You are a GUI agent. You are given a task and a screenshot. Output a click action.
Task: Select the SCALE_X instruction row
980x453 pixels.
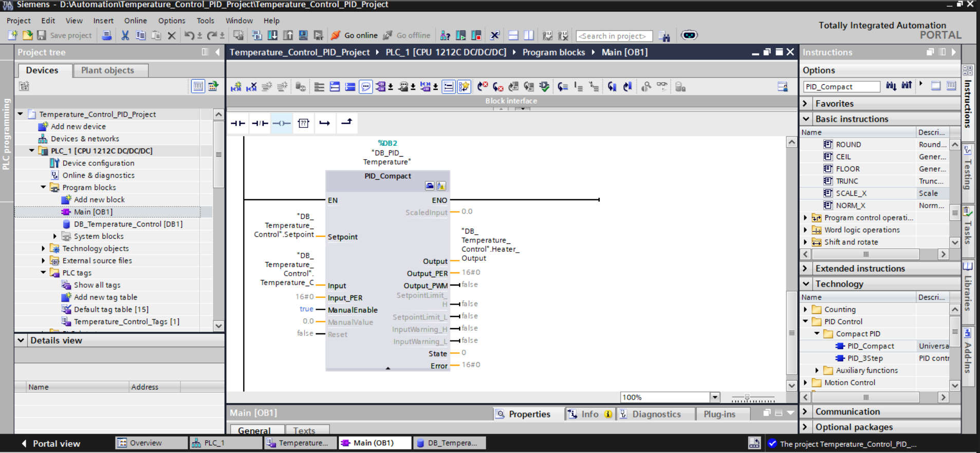[x=874, y=193]
